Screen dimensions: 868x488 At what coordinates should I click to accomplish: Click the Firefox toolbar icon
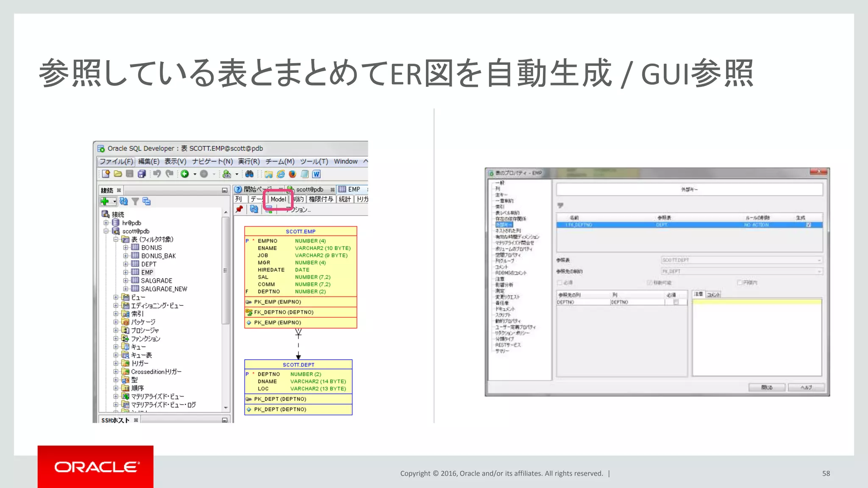[292, 174]
